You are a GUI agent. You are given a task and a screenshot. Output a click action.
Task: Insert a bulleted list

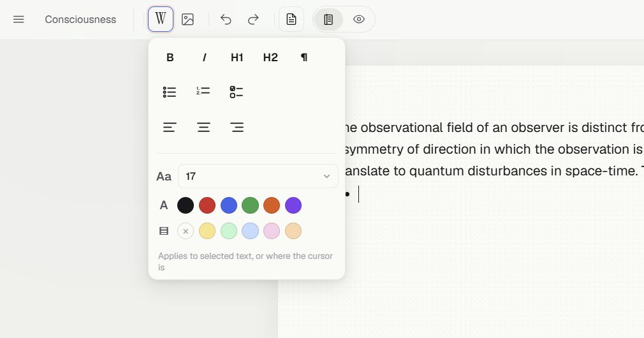(x=170, y=92)
